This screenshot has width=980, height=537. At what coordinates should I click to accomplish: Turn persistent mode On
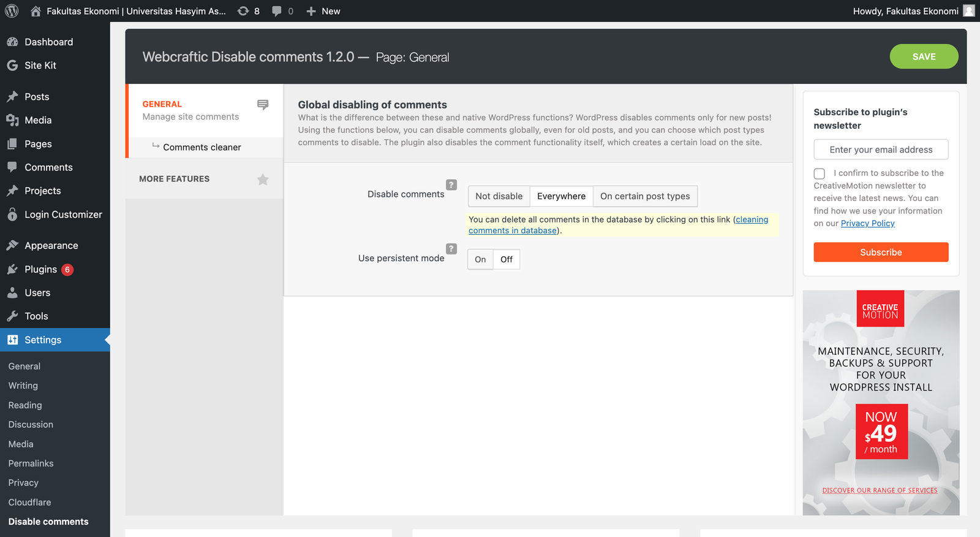(480, 259)
